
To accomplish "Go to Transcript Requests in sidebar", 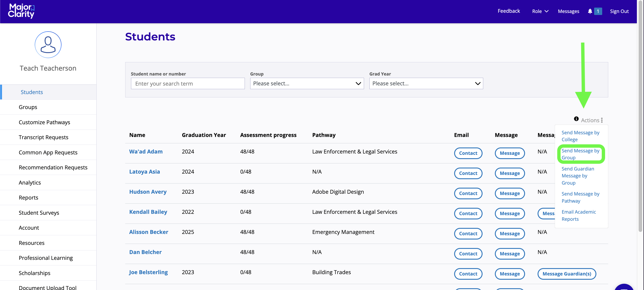I will click(x=44, y=137).
